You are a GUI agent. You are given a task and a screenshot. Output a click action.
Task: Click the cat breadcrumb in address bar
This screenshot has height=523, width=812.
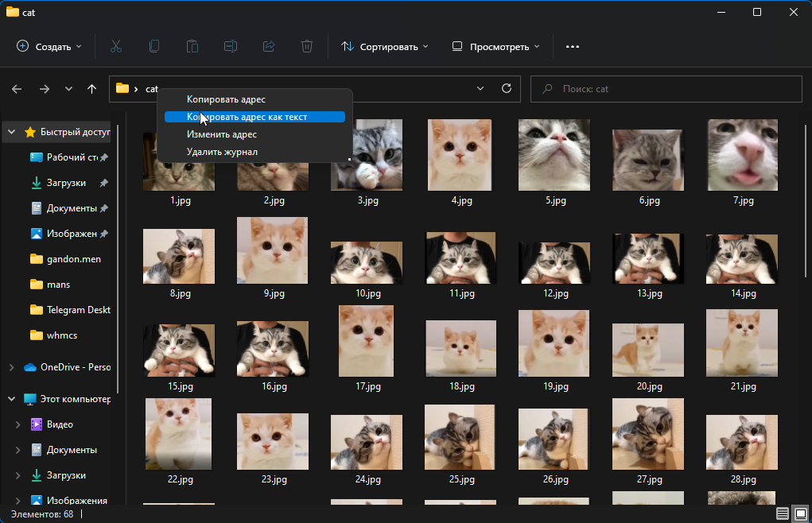[151, 89]
